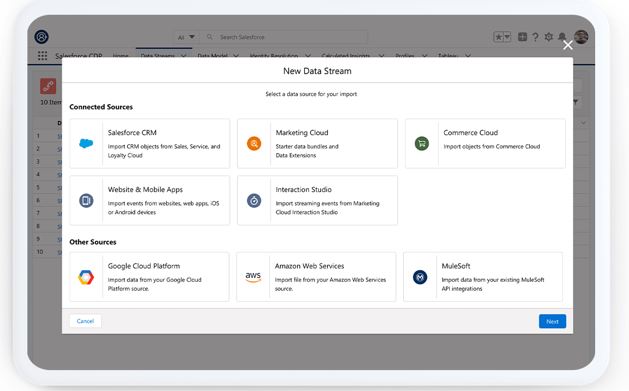Open the Home tab
The height and width of the screenshot is (391, 629).
pyautogui.click(x=120, y=55)
